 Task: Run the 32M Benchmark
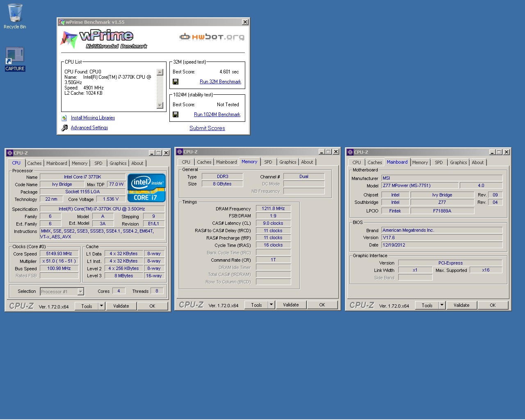[x=220, y=82]
